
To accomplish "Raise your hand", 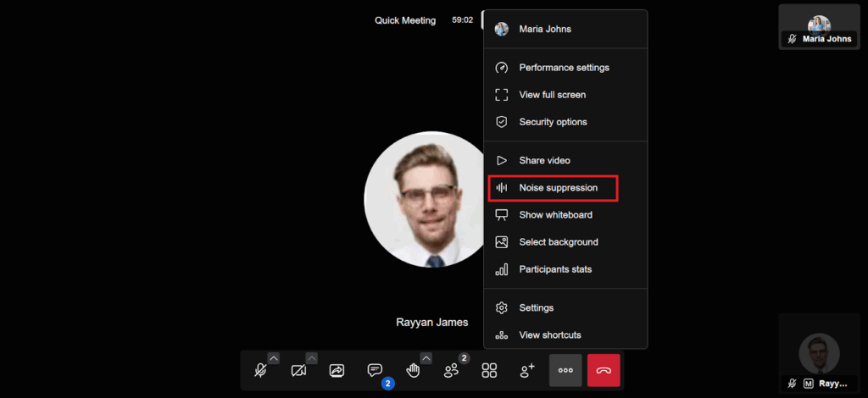I will 413,371.
